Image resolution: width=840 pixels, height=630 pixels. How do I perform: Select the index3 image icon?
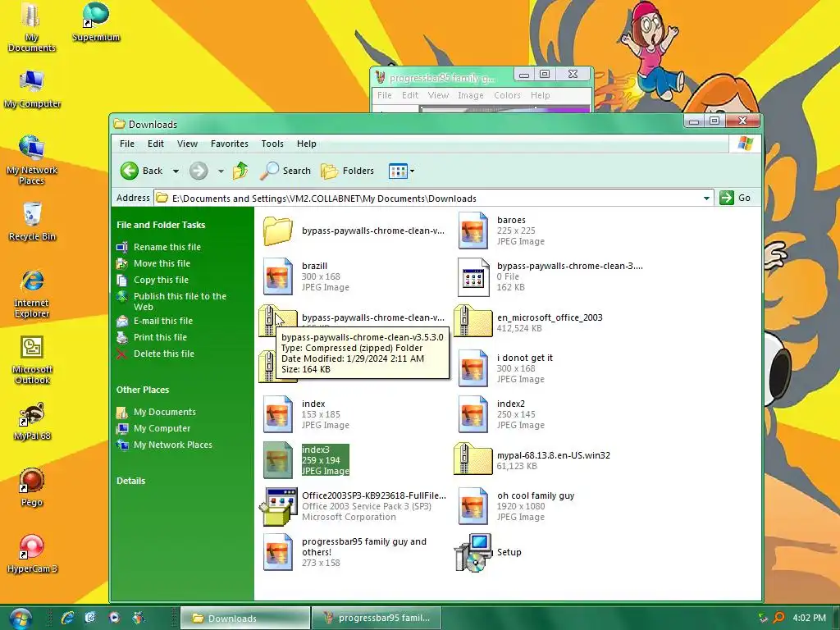[277, 460]
